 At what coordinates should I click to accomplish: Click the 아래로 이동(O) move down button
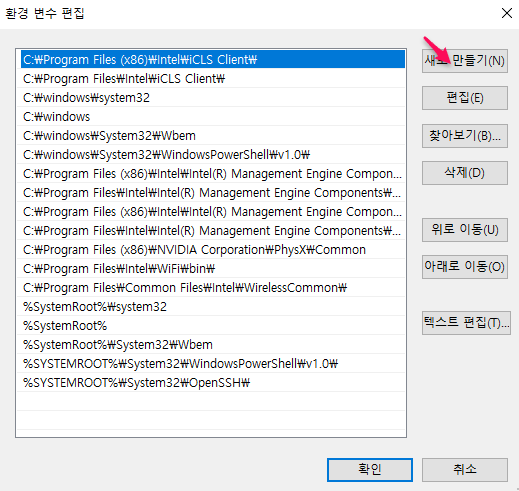(x=465, y=267)
